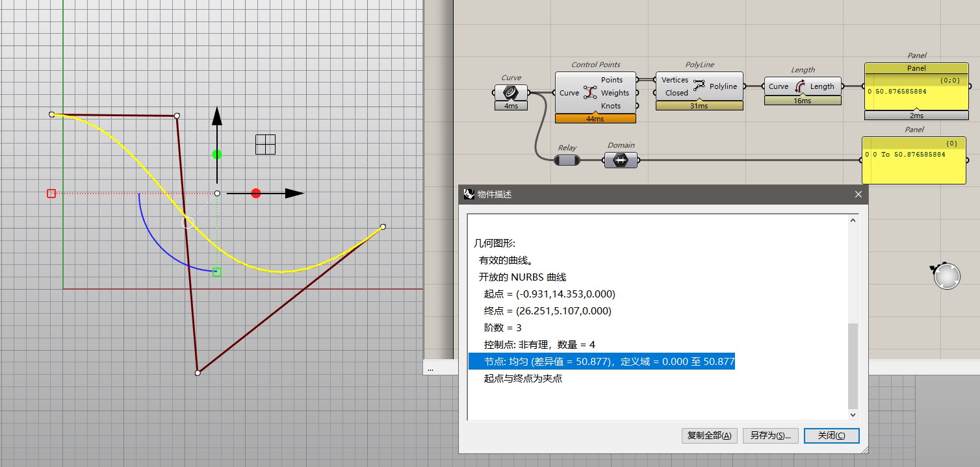Click the green square gumball scale handle
The height and width of the screenshot is (467, 980).
click(217, 272)
